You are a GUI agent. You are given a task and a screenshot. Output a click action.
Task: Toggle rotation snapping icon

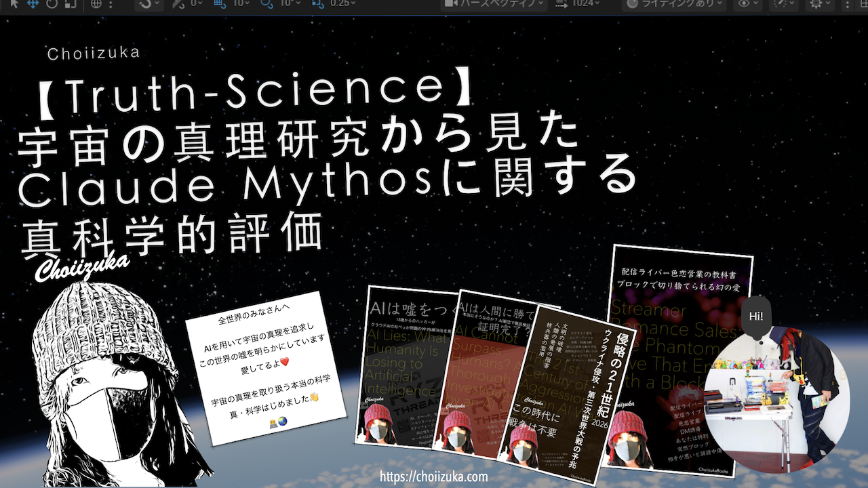click(x=267, y=3)
